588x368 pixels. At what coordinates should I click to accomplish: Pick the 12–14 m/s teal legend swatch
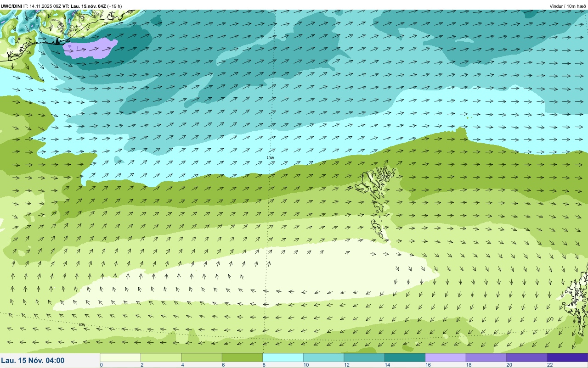(364, 357)
